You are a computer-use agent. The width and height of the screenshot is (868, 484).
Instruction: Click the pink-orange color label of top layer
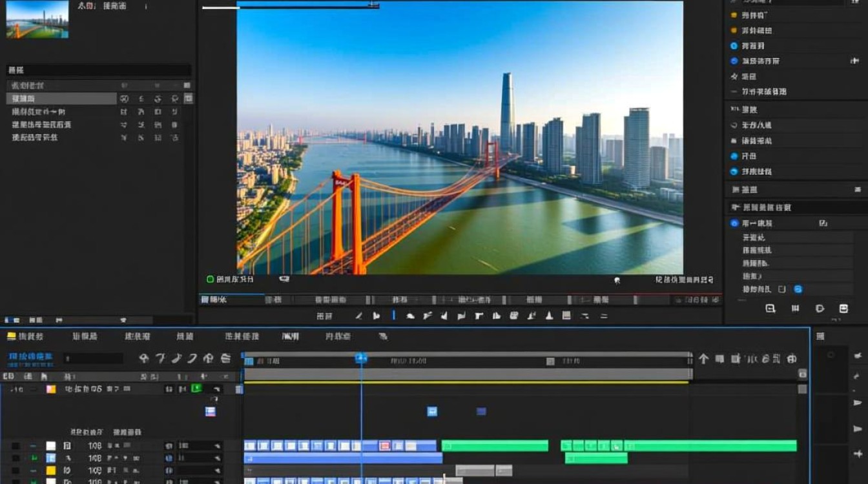click(x=50, y=389)
